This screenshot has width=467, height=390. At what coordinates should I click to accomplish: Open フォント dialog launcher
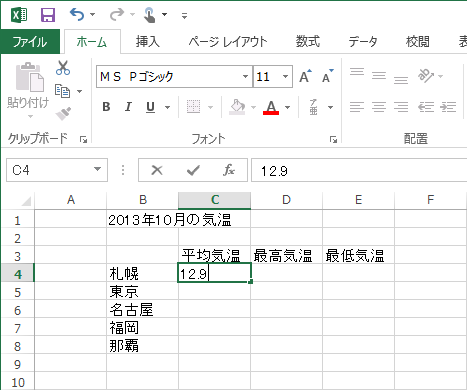[x=333, y=139]
